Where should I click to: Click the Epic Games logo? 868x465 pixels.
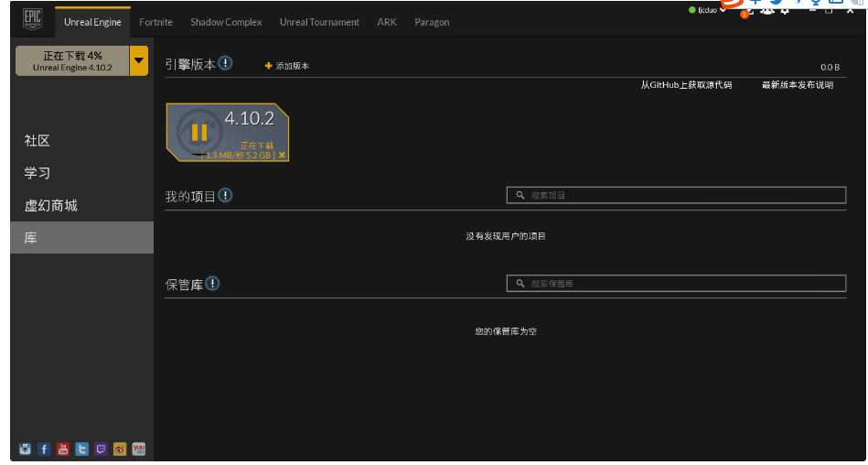32,21
